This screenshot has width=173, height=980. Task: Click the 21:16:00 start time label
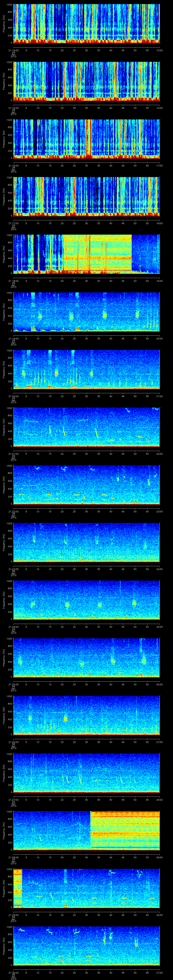[13, 166]
